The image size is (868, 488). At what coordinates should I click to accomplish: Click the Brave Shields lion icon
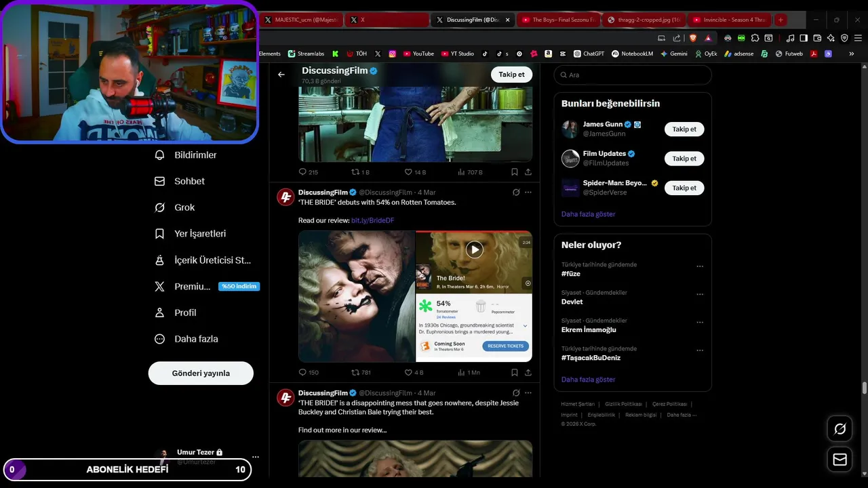pyautogui.click(x=693, y=38)
